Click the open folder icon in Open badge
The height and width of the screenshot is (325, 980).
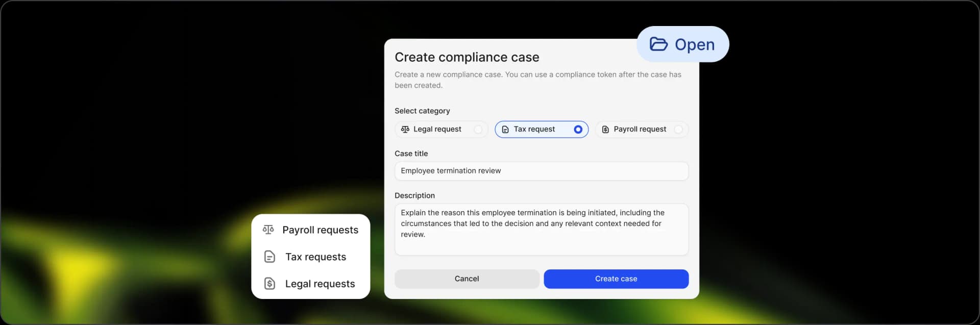[x=658, y=44]
